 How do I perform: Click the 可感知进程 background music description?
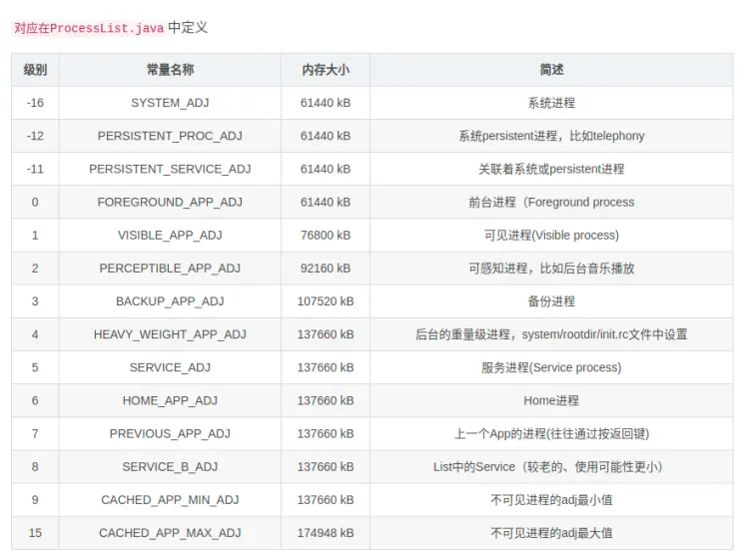click(x=551, y=269)
